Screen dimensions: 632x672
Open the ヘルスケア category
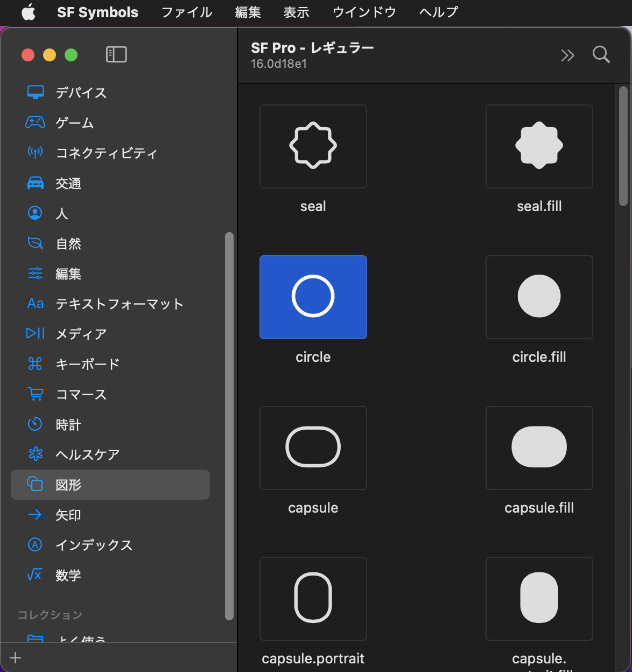click(x=110, y=454)
